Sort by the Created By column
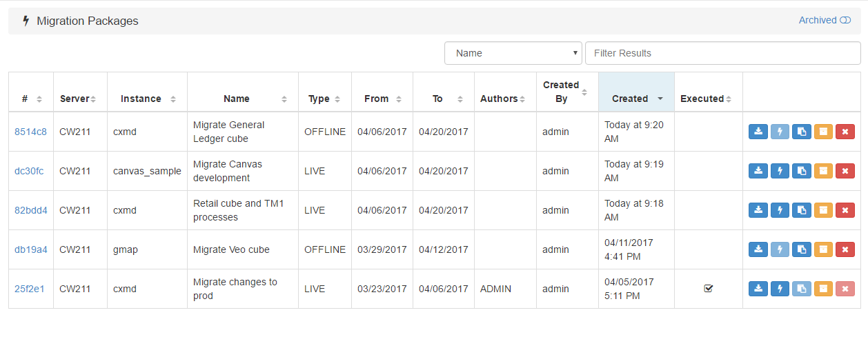This screenshot has width=868, height=348. coord(567,92)
